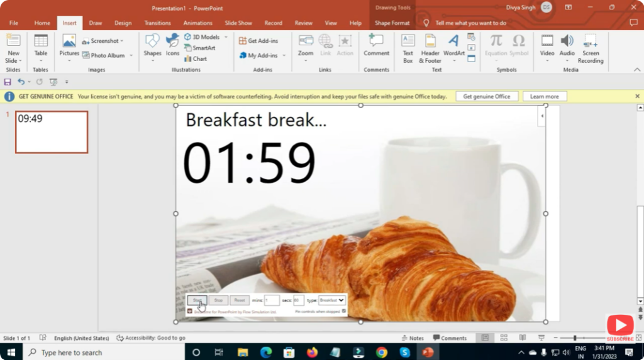Screen dimensions: 644x360
Task: Click the secs input field
Action: (299, 300)
